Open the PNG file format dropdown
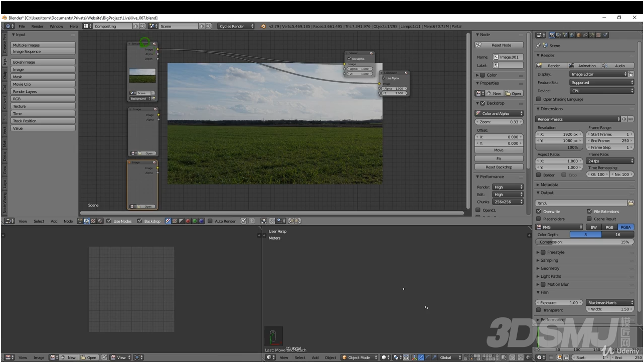The width and height of the screenshot is (644, 363). point(559,227)
